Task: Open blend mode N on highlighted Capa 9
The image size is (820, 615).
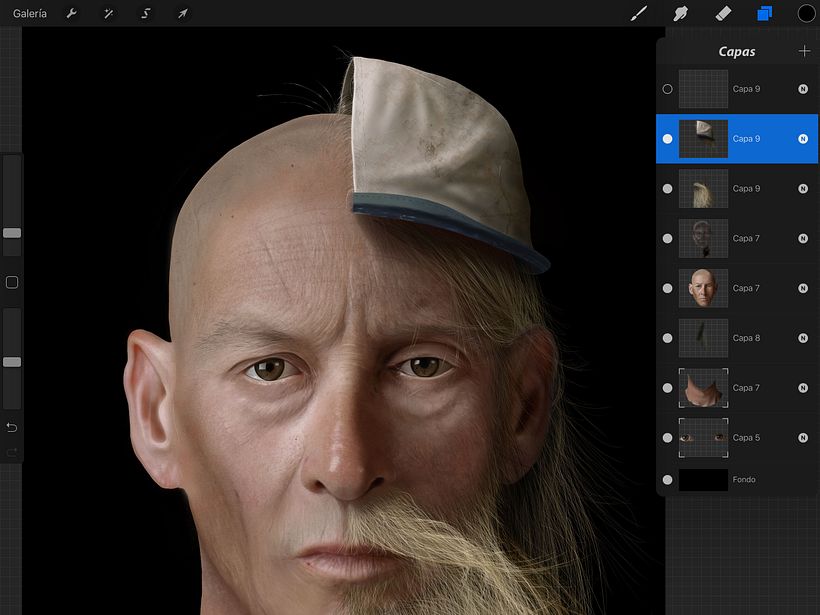Action: coord(802,139)
